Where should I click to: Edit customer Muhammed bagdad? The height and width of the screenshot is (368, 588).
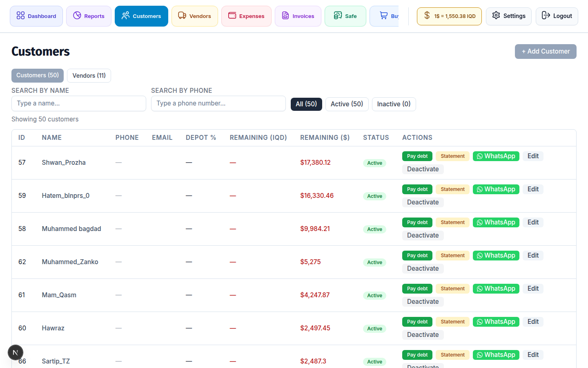(x=533, y=222)
